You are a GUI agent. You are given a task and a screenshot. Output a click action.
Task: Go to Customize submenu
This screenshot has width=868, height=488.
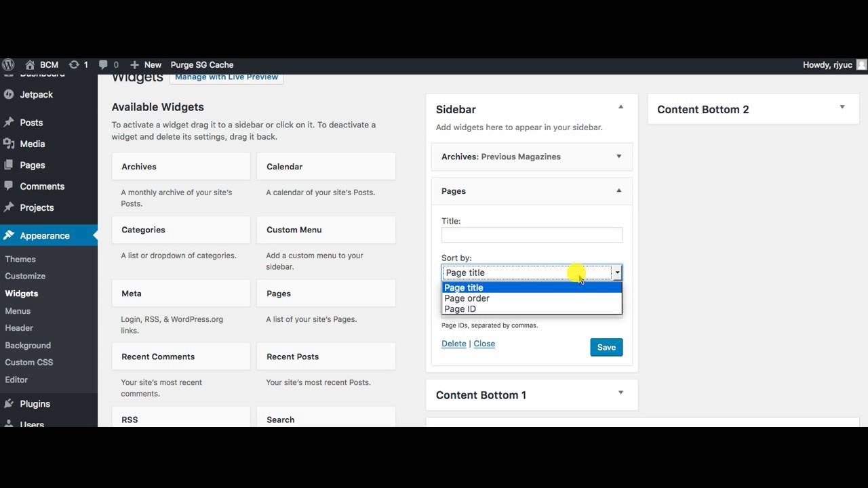click(x=25, y=276)
